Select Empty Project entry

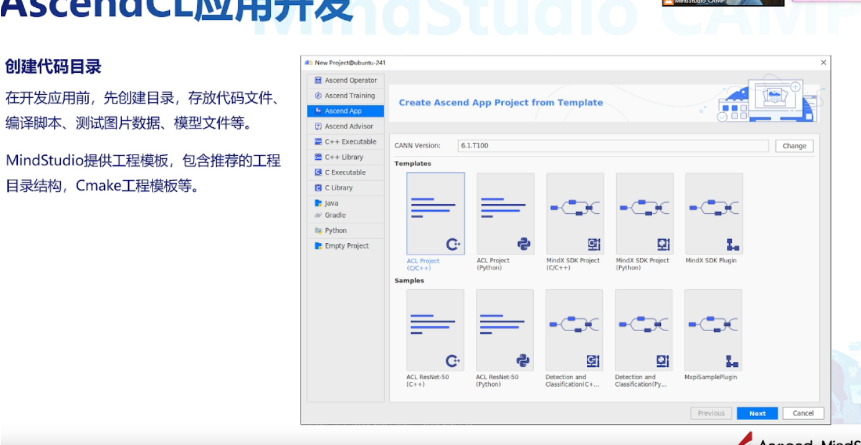point(345,246)
